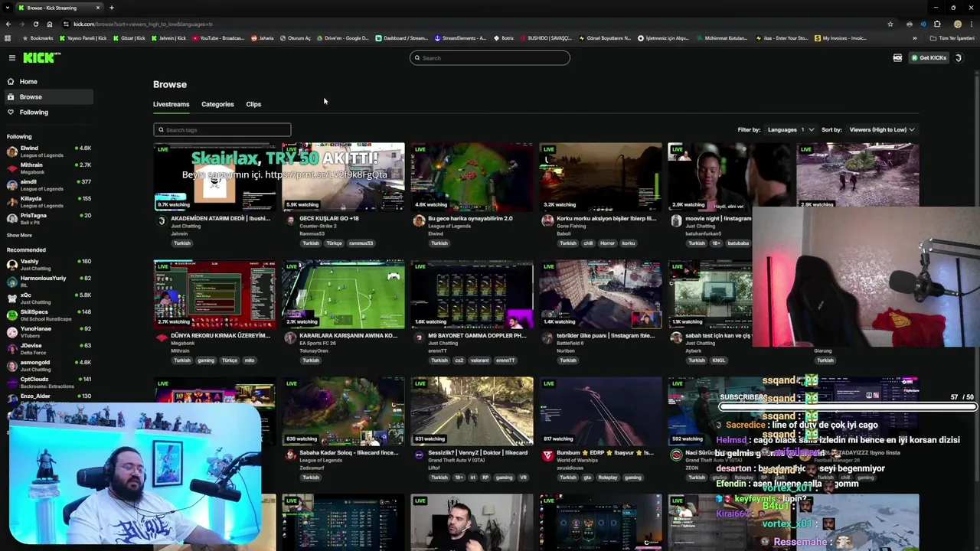Viewport: 980px width, 551px height.
Task: Open Gone Fishing category link
Action: tap(571, 226)
